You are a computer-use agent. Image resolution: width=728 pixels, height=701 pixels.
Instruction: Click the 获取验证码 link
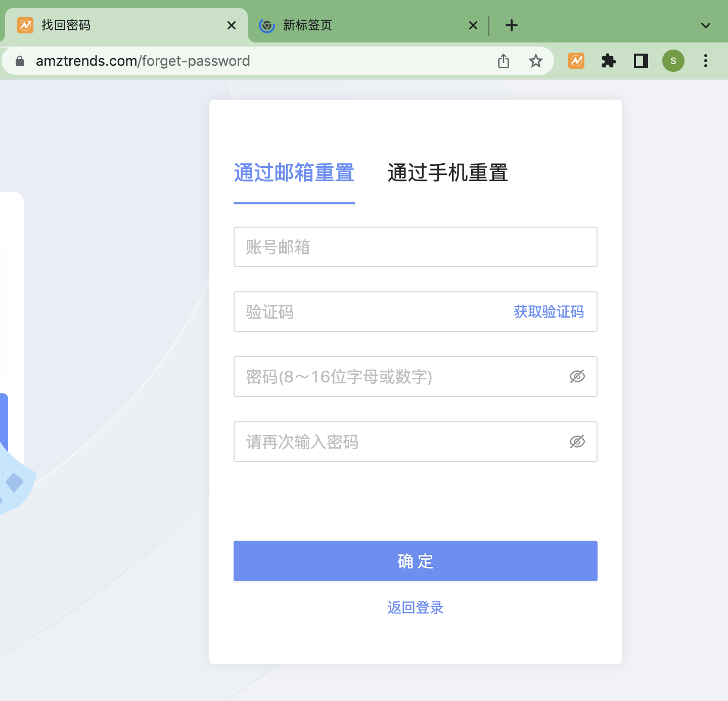(x=549, y=312)
